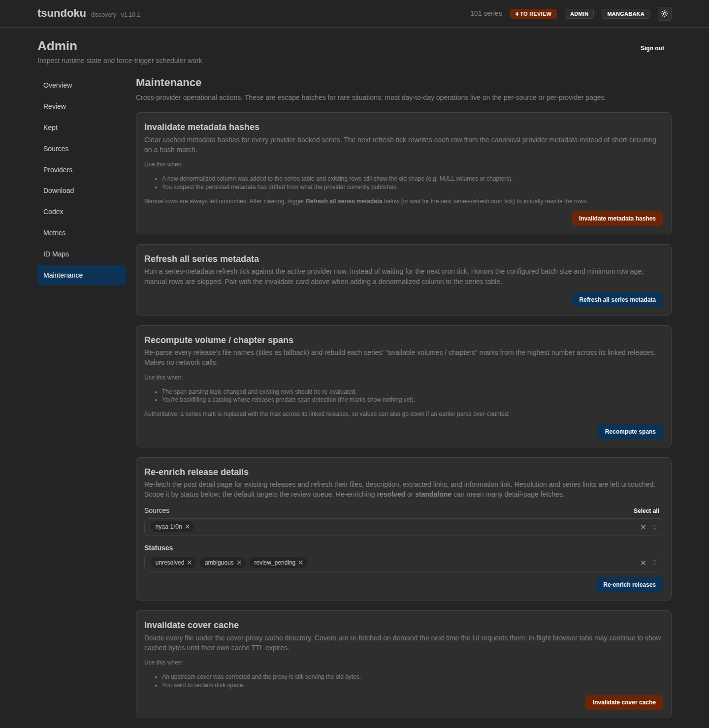The height and width of the screenshot is (728, 709).
Task: Open the Kept admin section
Action: click(82, 127)
